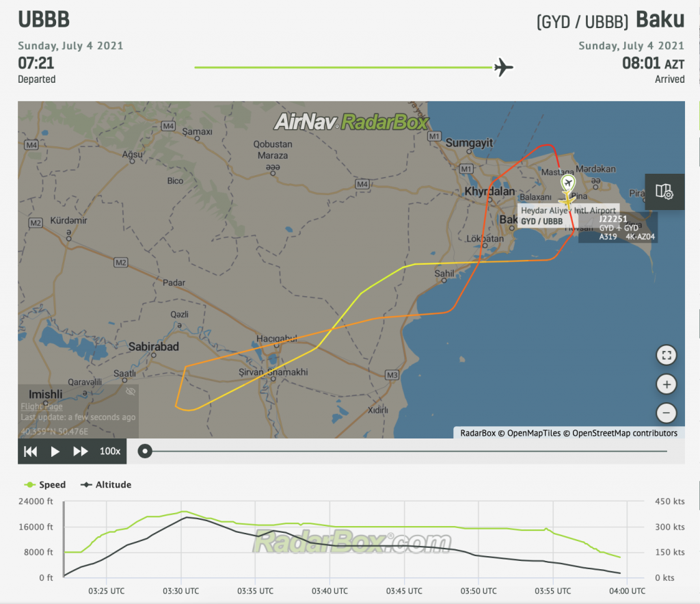Click the green airport pin marker
Viewport: 700px width, 604px height.
pos(568,183)
